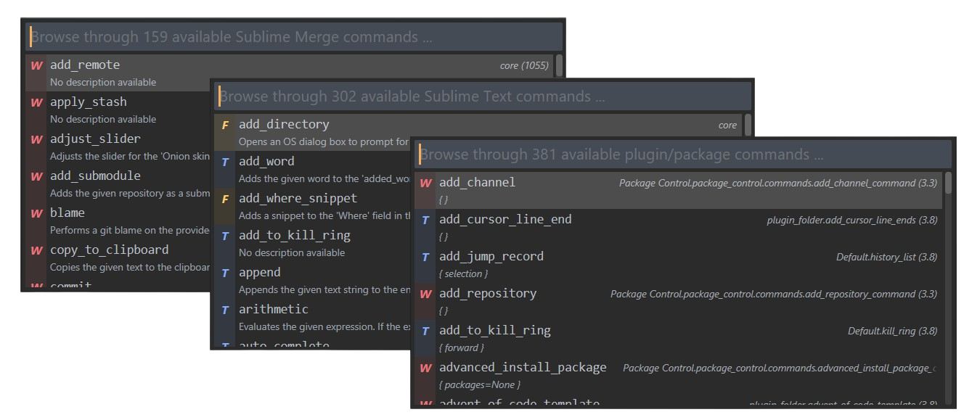Viewport: 980px width, 420px height.
Task: Select the adjust_slider command
Action: pos(118,147)
